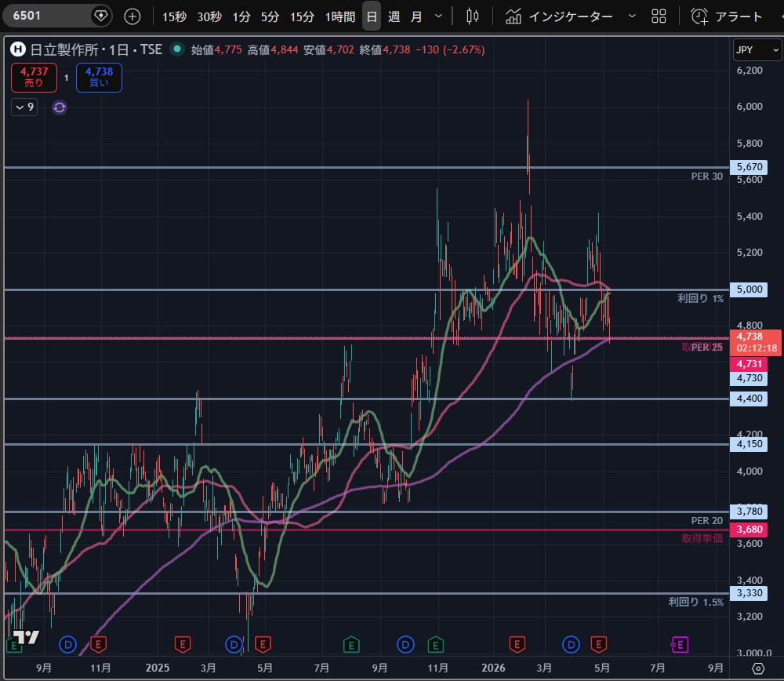Click the 4,737 売り sell button
The image size is (784, 681).
tap(34, 78)
